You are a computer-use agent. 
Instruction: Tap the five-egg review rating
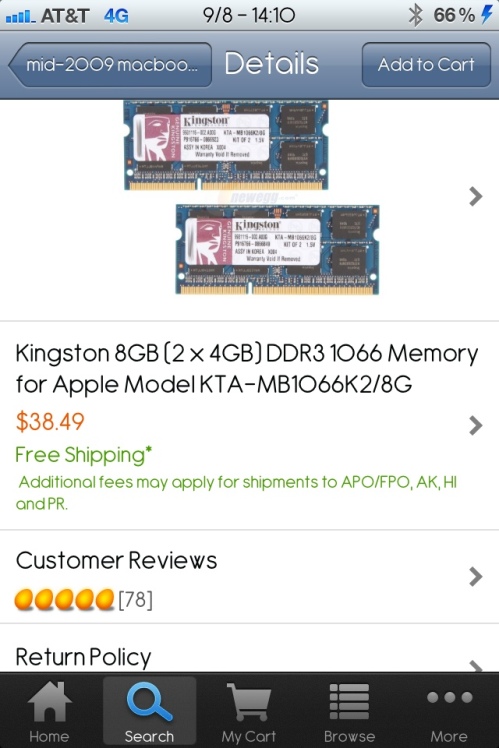pos(64,600)
